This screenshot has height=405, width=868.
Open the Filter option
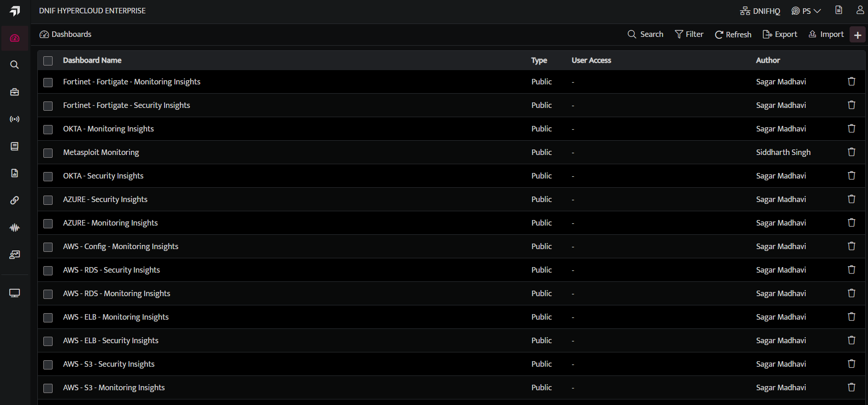coord(689,35)
